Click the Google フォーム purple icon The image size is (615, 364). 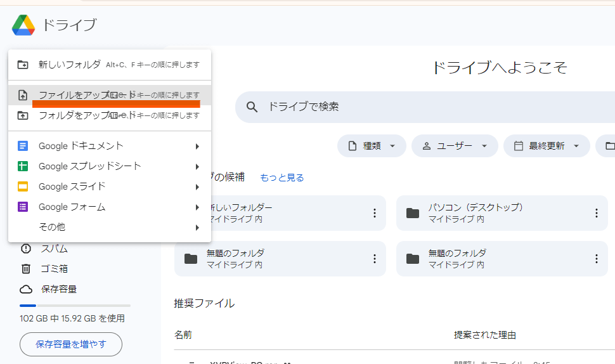coord(23,207)
